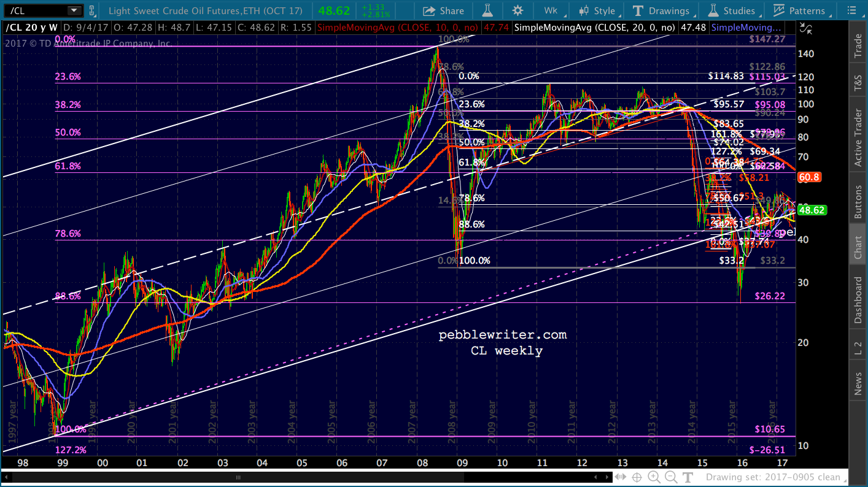Open the Dashboard side tab

[858, 300]
